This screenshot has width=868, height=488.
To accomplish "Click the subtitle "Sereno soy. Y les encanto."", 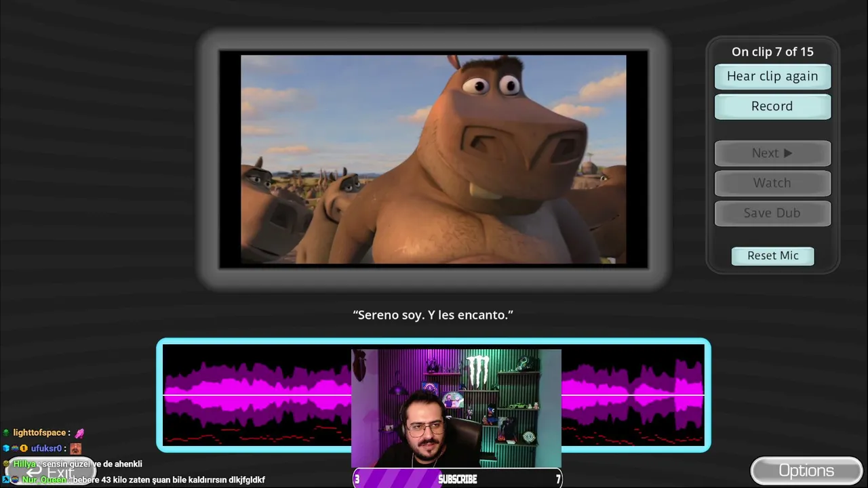I will pyautogui.click(x=433, y=315).
